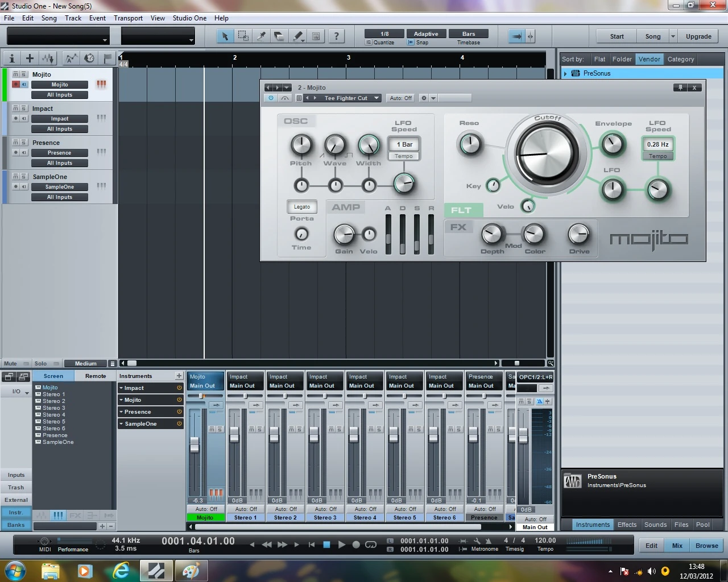This screenshot has height=582, width=728.
Task: Open the Edit view button
Action: [x=651, y=545]
